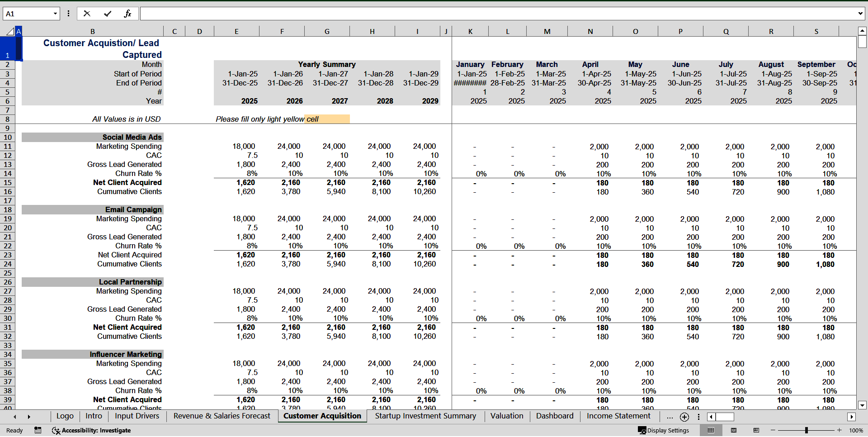Switch to Page Layout view icon
The height and width of the screenshot is (437, 868).
734,430
